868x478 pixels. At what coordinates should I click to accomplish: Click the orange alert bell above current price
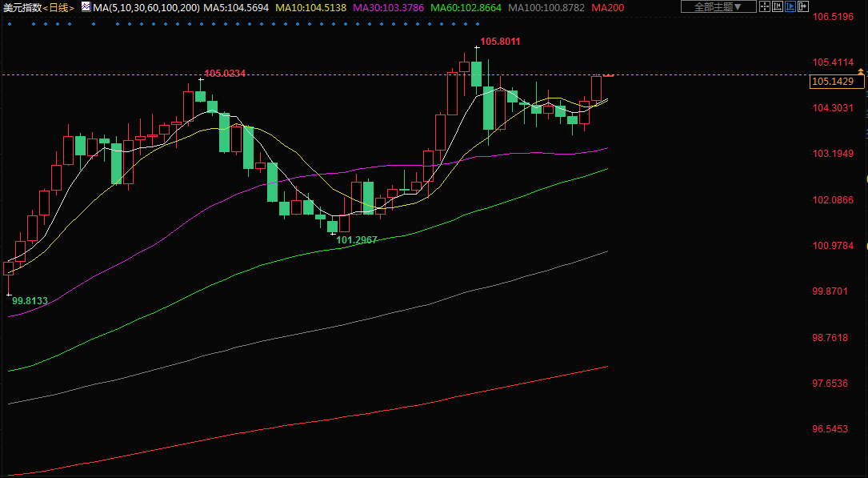pos(860,72)
